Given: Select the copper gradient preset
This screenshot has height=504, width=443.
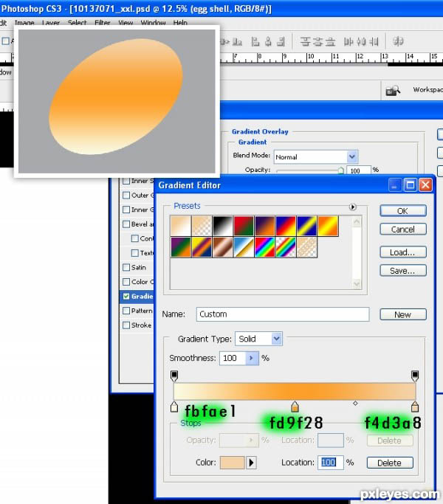Looking at the screenshot, I should [224, 247].
